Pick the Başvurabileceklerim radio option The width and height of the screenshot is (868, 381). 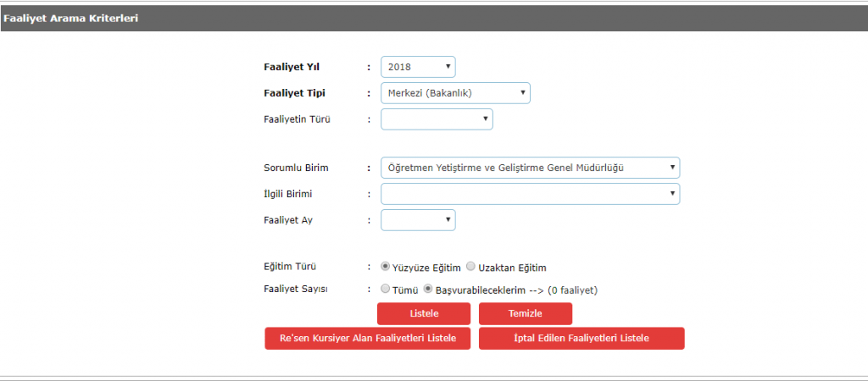(429, 290)
